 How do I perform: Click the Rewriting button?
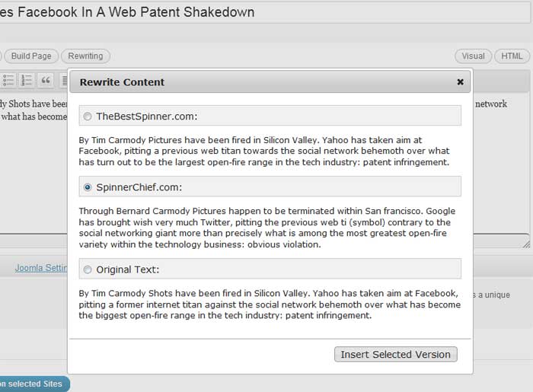[85, 56]
